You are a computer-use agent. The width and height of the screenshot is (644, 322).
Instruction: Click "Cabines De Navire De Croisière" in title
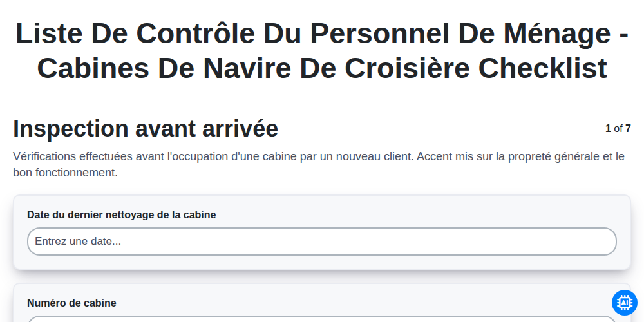point(253,68)
